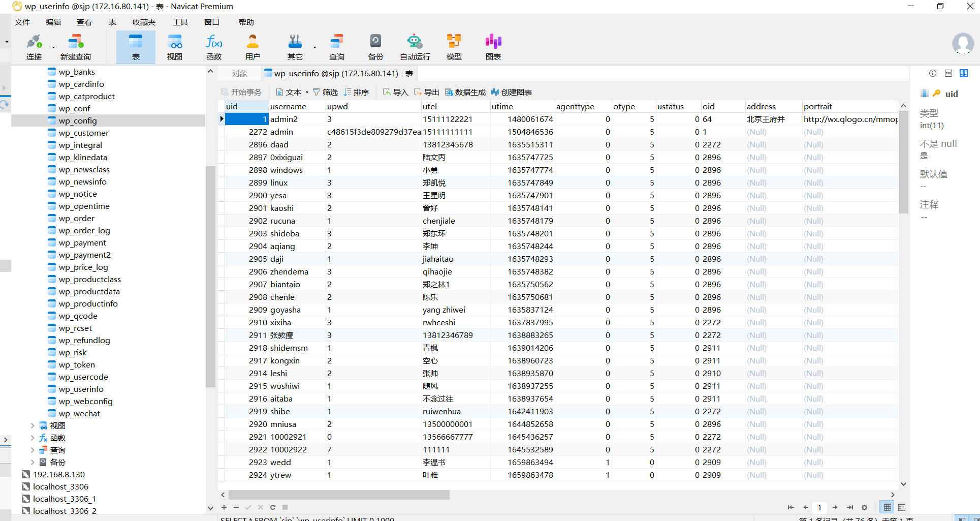Click the 筛选 filter button
Viewport: 980px width, 521px height.
[x=325, y=92]
